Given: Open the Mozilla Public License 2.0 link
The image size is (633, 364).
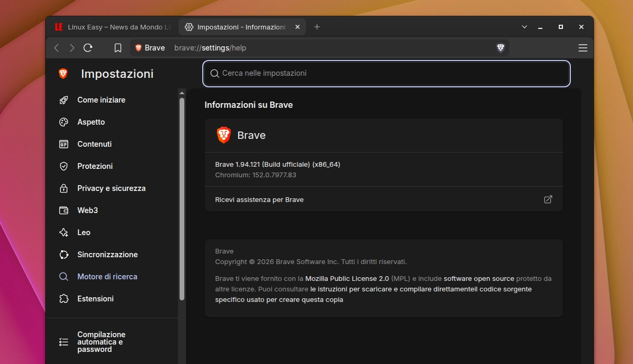Looking at the screenshot, I should pos(347,278).
